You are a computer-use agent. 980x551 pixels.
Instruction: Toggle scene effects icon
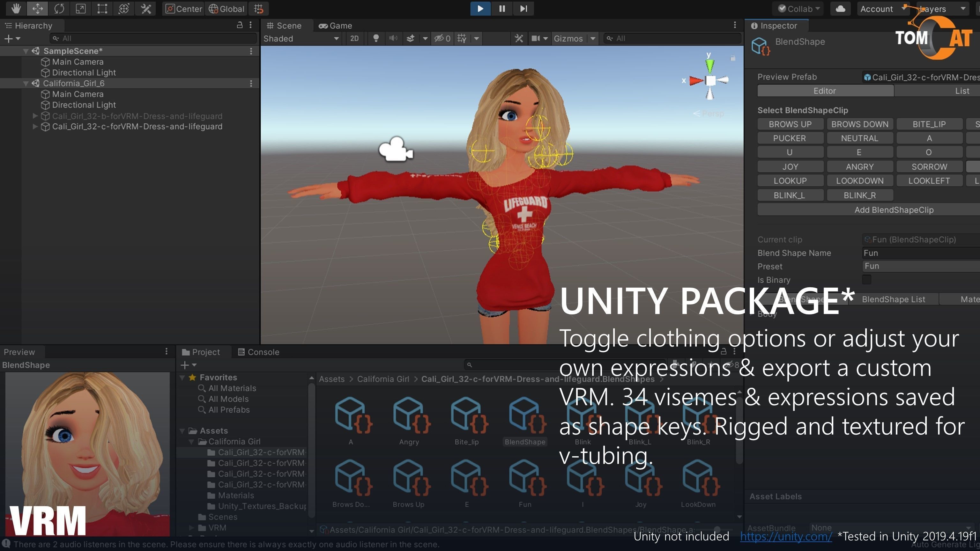(411, 38)
